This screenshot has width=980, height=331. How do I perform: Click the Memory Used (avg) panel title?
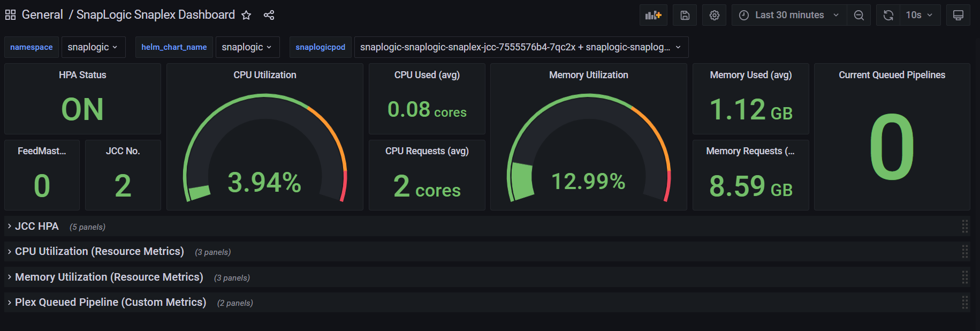[751, 75]
